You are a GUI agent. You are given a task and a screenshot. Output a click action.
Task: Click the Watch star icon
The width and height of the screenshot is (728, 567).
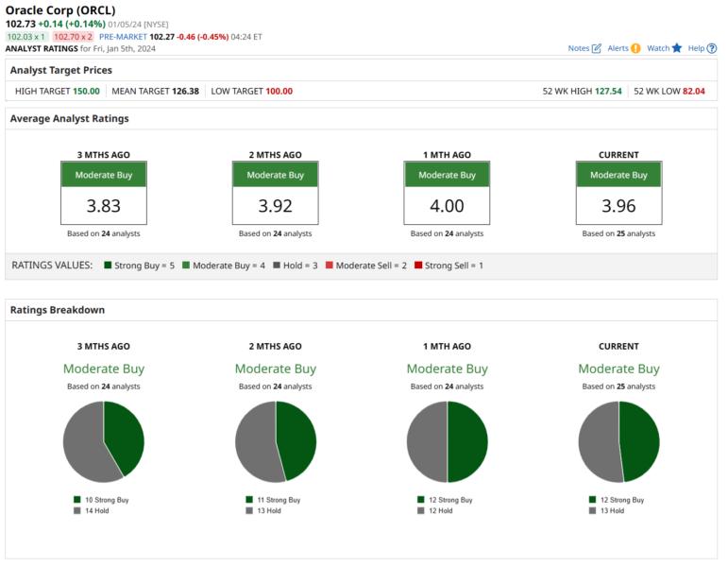click(x=677, y=48)
